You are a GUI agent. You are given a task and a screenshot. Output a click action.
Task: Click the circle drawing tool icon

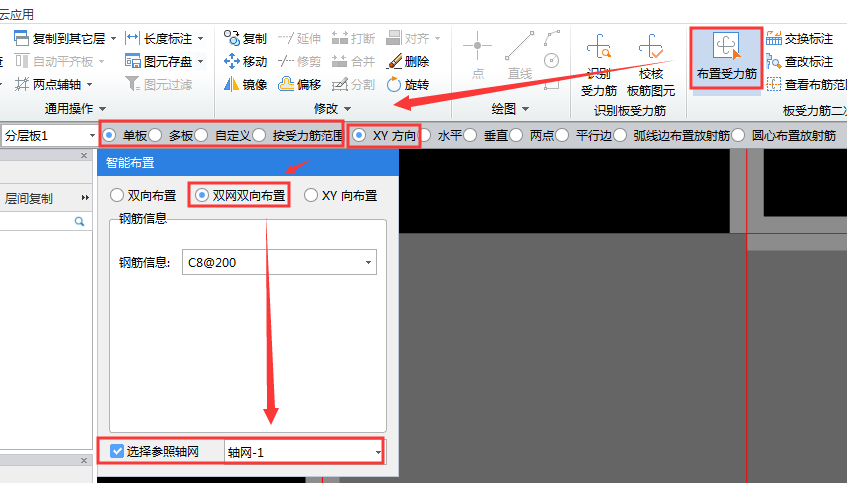click(552, 61)
